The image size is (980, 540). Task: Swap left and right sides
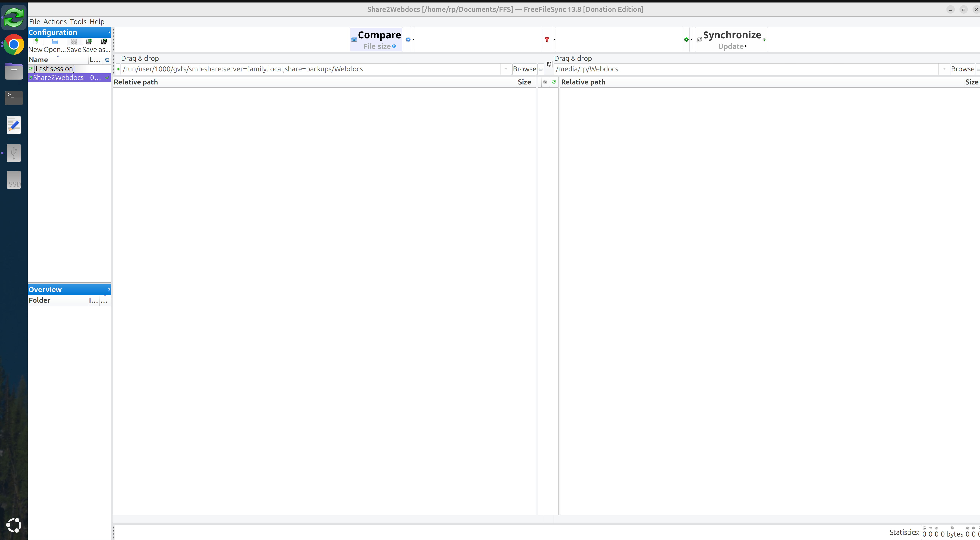[549, 64]
